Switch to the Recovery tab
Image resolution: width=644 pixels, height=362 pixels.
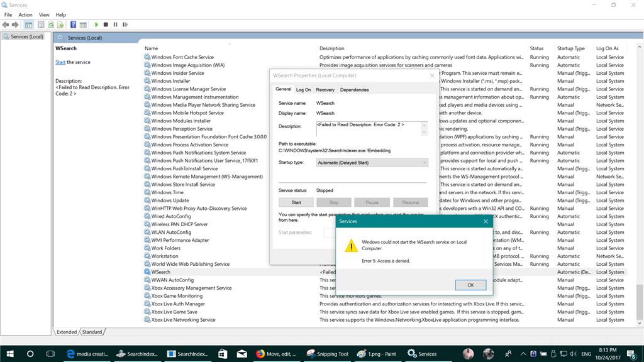tap(325, 90)
